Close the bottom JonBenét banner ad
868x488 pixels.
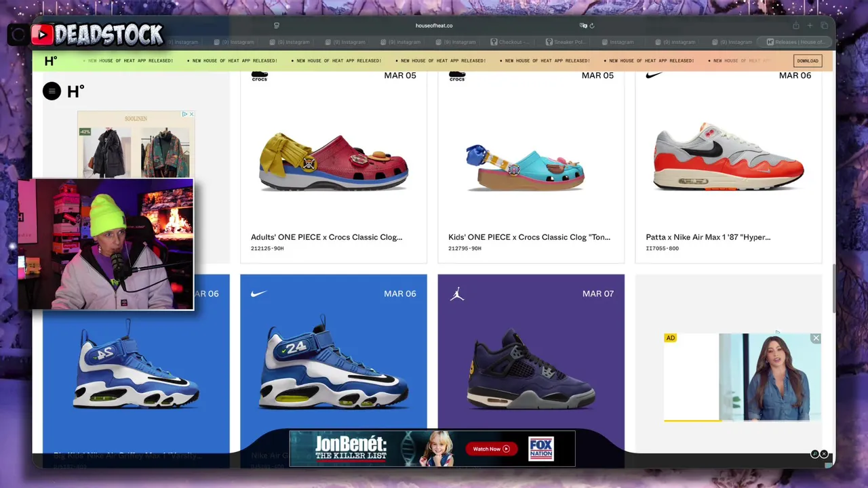coord(824,454)
